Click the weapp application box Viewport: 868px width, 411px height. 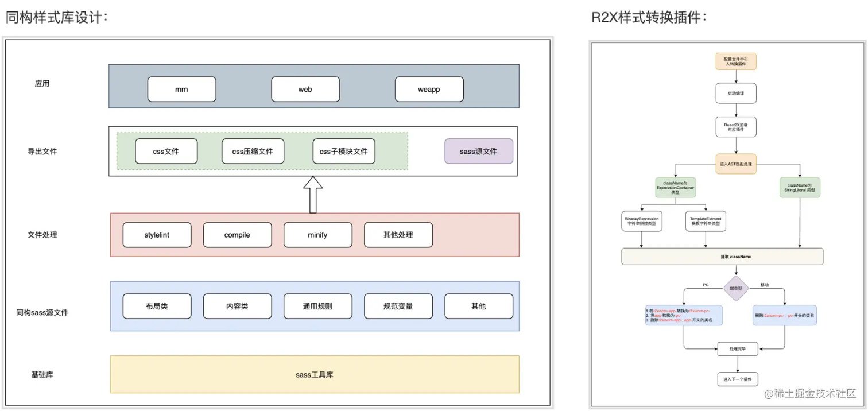click(x=429, y=90)
